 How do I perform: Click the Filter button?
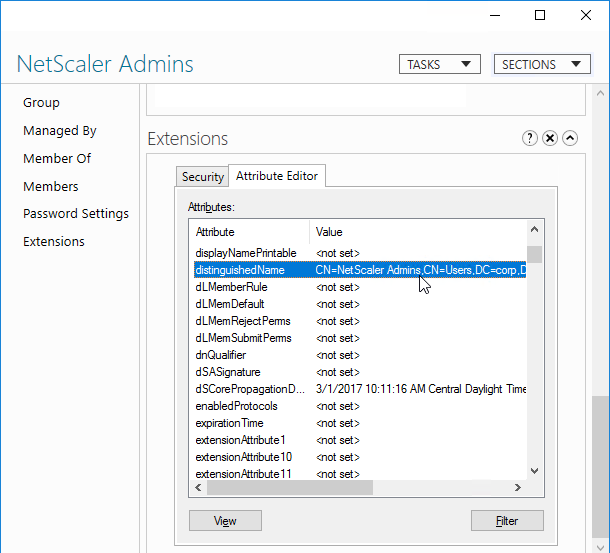point(507,521)
